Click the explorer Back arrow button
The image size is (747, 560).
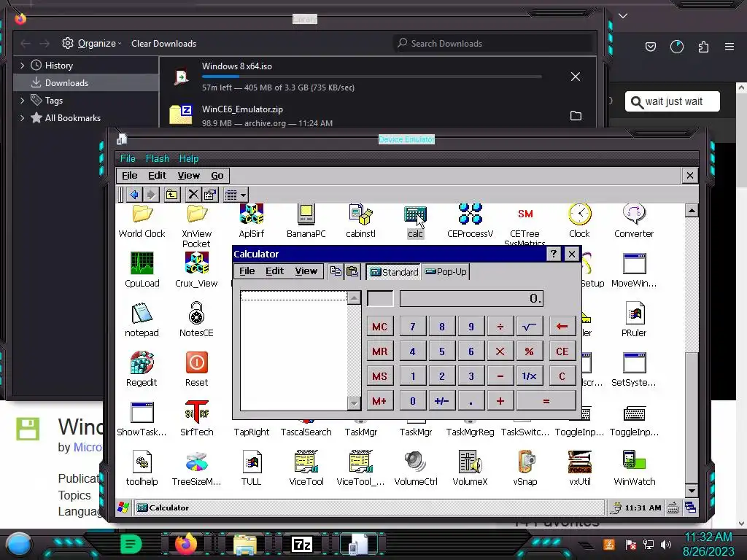tap(134, 194)
